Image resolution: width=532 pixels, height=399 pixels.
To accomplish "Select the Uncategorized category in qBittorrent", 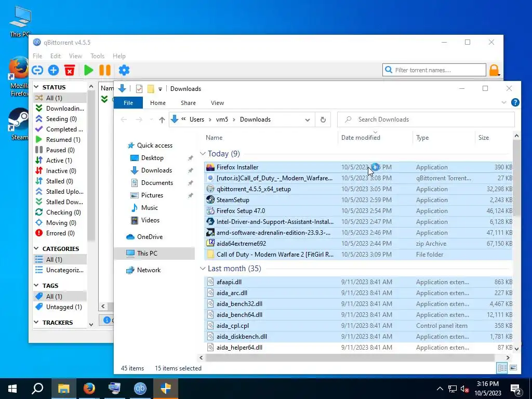I will 60,270.
